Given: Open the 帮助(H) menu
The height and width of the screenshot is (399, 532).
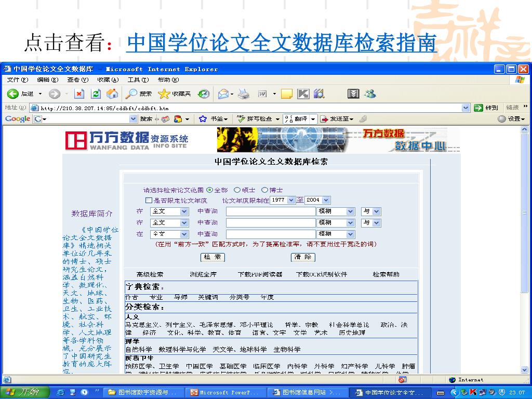Looking at the screenshot, I should pos(168,79).
